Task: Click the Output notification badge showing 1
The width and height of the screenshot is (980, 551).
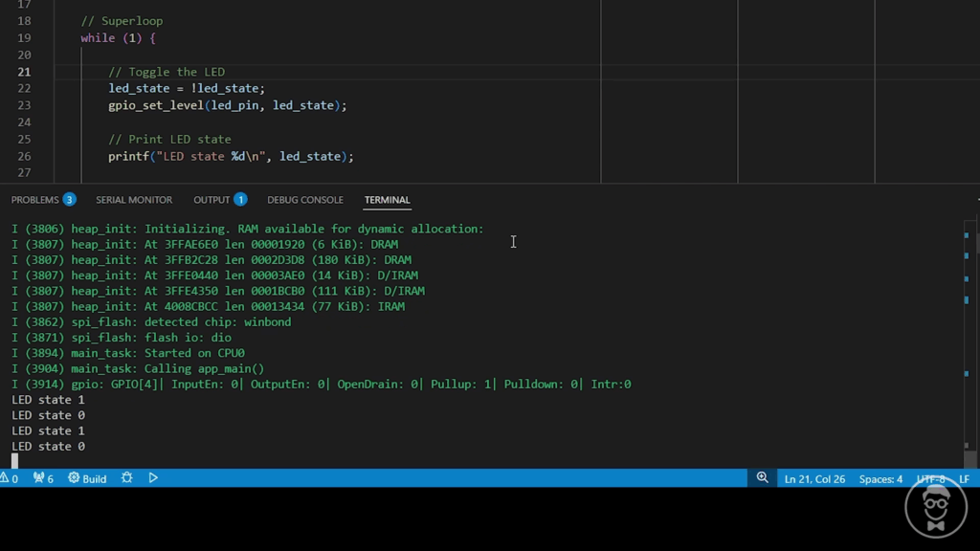Action: 240,200
